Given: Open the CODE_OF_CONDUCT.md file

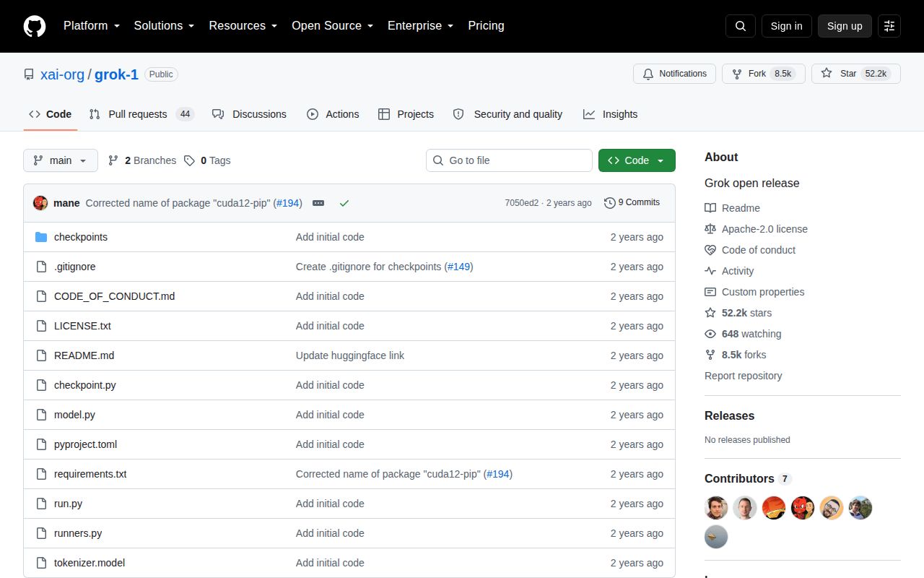Looking at the screenshot, I should 114,296.
